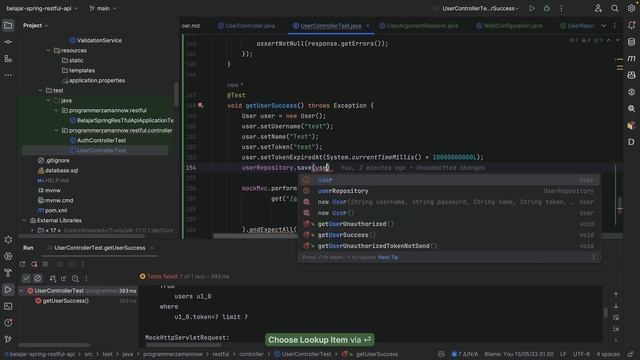
Task: Open the Services tool window icon
Action: 8,256
